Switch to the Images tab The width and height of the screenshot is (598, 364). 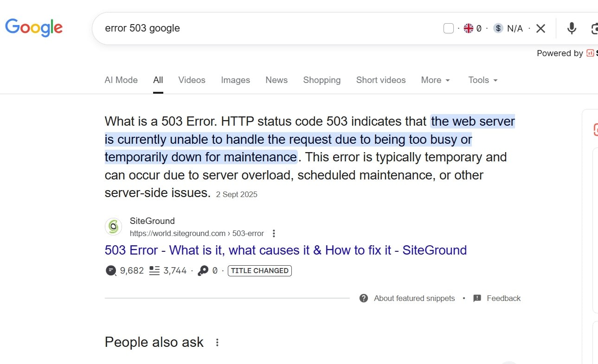pos(235,80)
